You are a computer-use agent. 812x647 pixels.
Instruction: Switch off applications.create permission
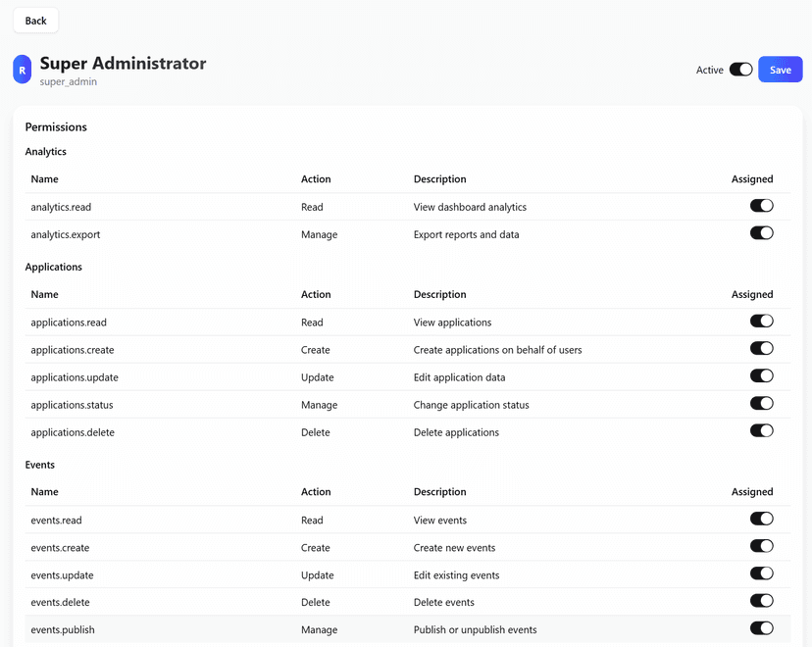tap(761, 349)
